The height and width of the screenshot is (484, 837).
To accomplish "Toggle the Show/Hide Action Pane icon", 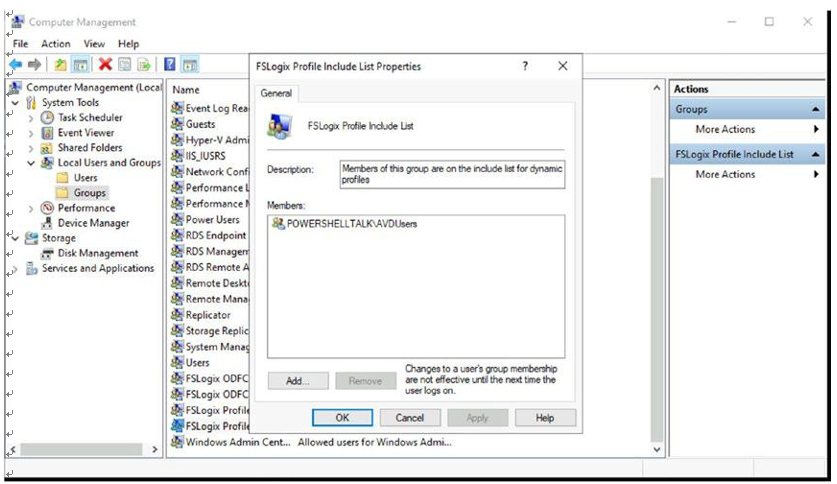I will click(x=190, y=65).
